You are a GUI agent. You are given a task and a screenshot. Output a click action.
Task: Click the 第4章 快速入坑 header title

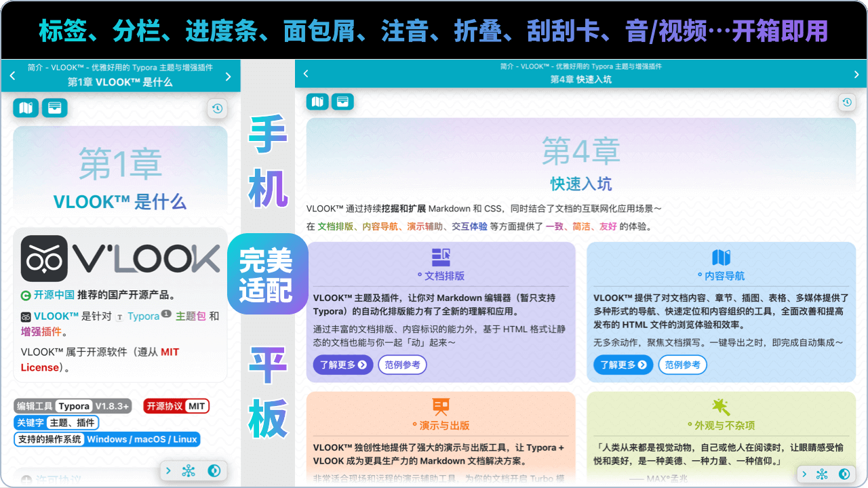(x=581, y=79)
